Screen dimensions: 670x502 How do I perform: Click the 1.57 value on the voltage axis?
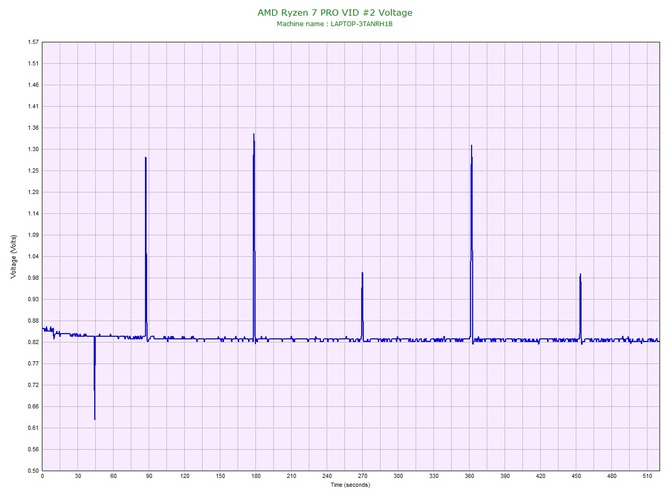tap(33, 42)
